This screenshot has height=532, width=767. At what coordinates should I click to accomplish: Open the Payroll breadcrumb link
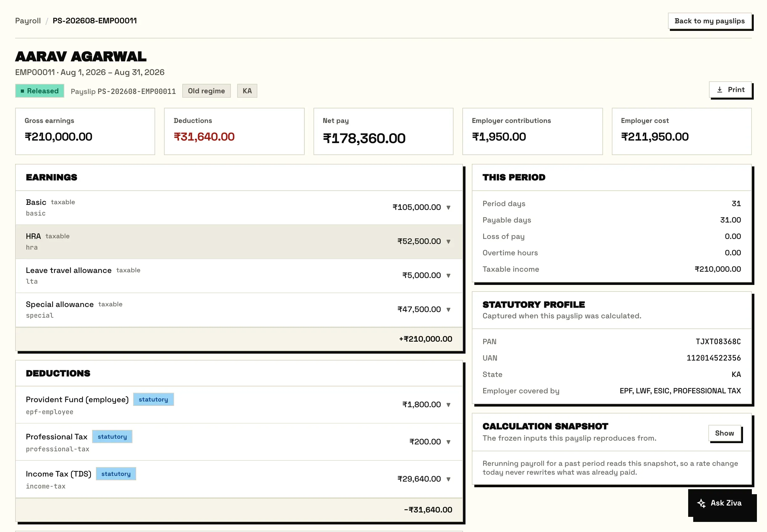point(28,21)
